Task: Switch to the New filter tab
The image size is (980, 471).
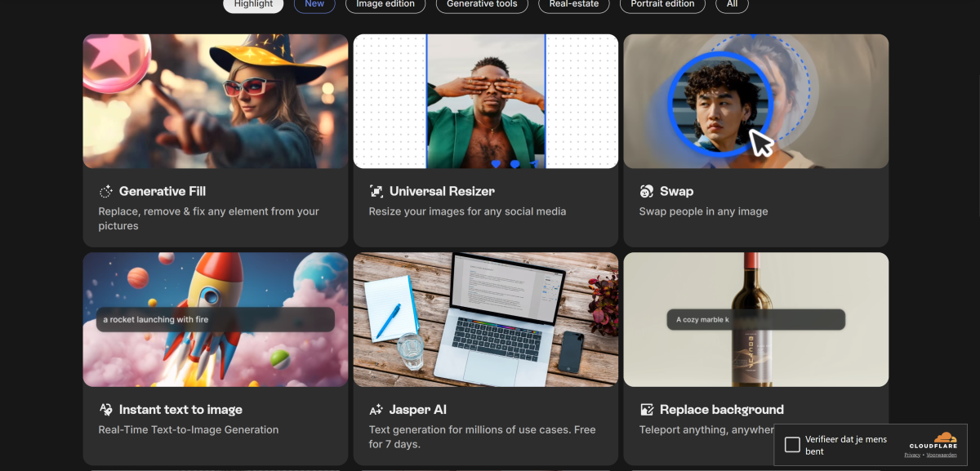Action: pos(314,4)
